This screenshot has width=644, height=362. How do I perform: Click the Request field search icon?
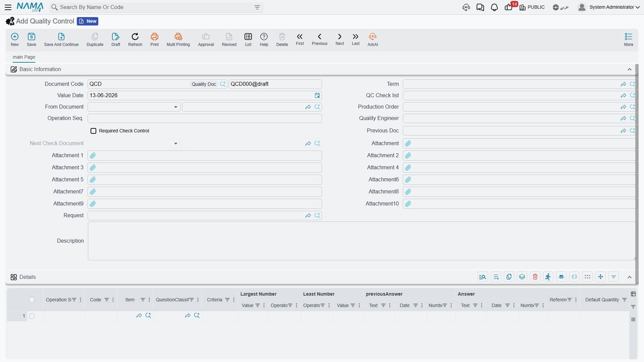tap(317, 216)
